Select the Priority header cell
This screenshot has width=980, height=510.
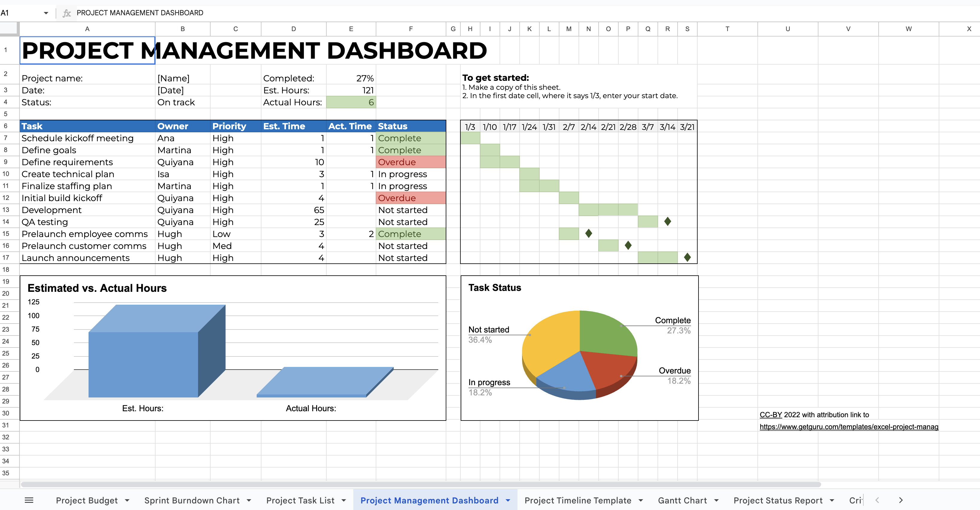pos(235,126)
